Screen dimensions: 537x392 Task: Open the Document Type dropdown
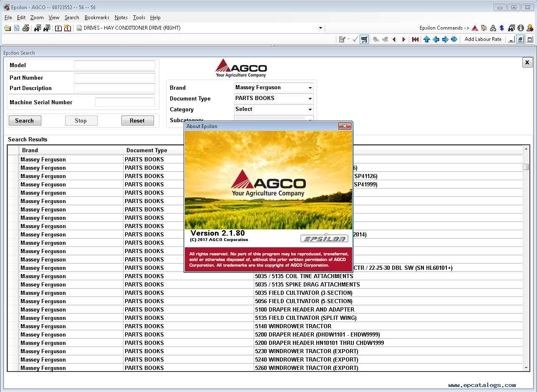click(x=274, y=98)
